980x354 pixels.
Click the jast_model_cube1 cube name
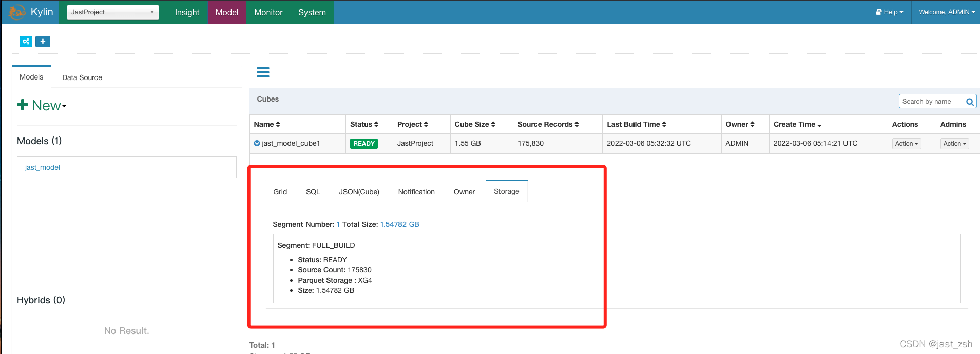coord(291,143)
